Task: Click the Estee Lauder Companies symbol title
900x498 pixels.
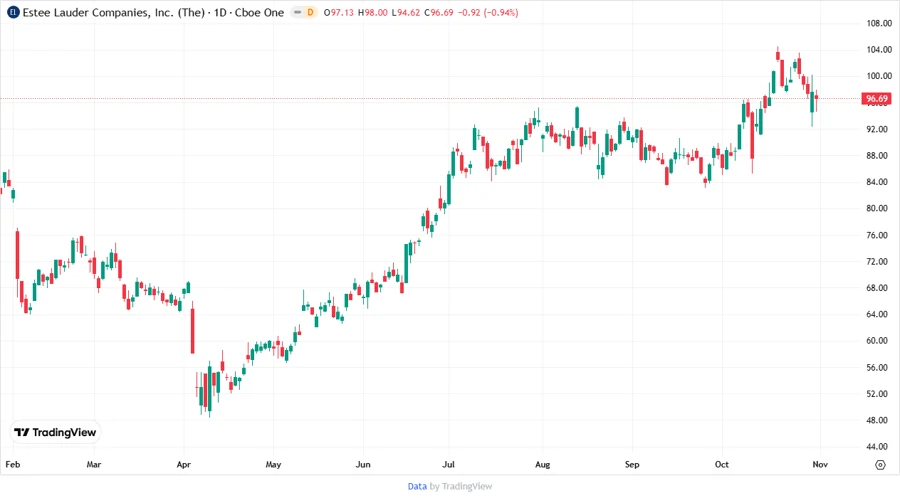Action: [114, 12]
